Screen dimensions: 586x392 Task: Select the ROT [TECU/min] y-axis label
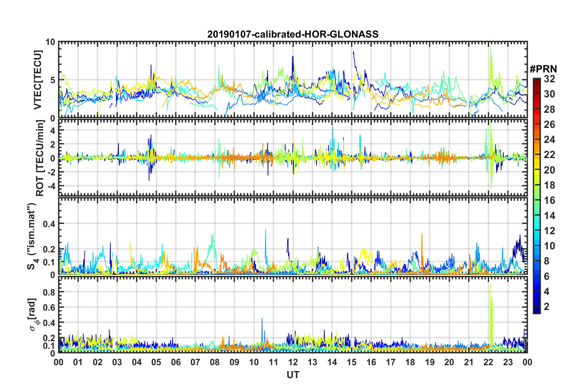point(40,158)
